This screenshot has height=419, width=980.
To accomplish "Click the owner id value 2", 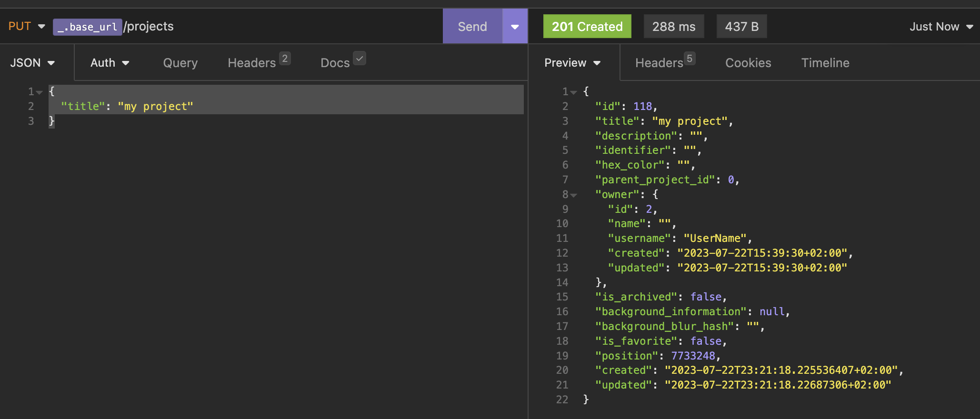I will pyautogui.click(x=649, y=209).
